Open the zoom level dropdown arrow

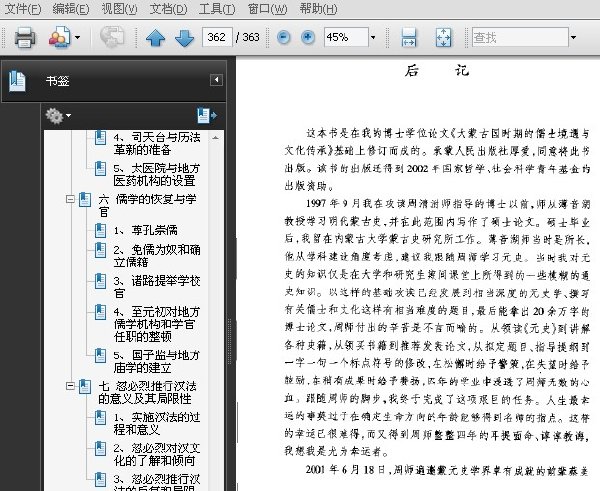tap(373, 38)
